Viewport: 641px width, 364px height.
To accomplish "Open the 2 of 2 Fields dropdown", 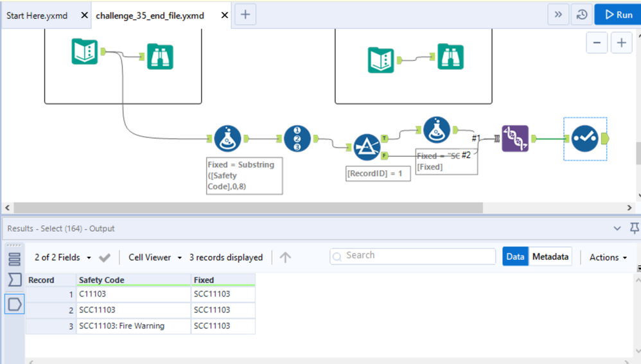I will (x=62, y=257).
